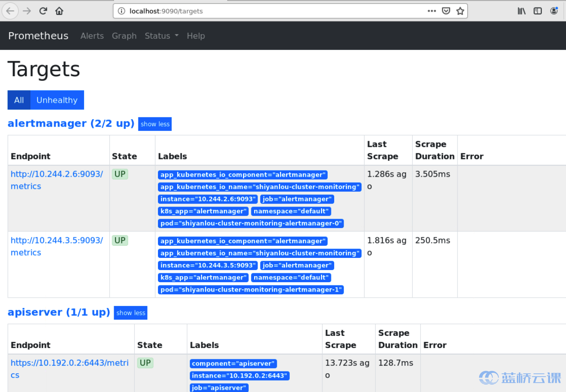The height and width of the screenshot is (392, 566).
Task: Click the 1.286s ago last scrape value
Action: pyautogui.click(x=387, y=180)
